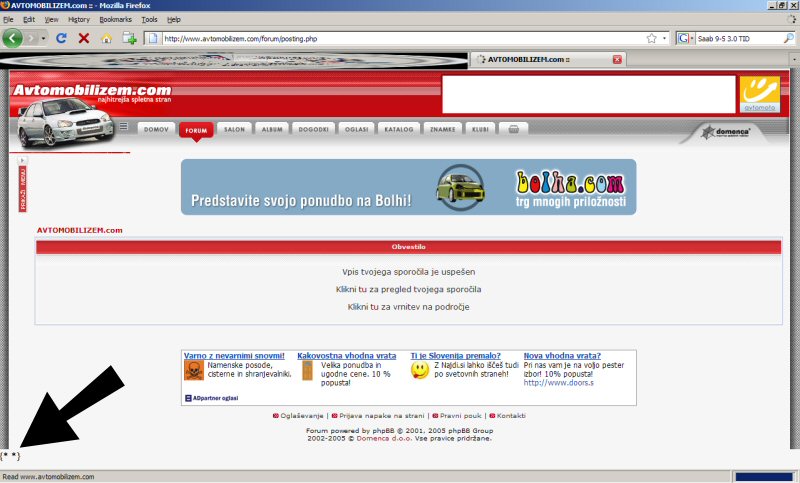800x483 pixels.
Task: Open the bolha.com banner advertisement
Action: click(x=408, y=187)
